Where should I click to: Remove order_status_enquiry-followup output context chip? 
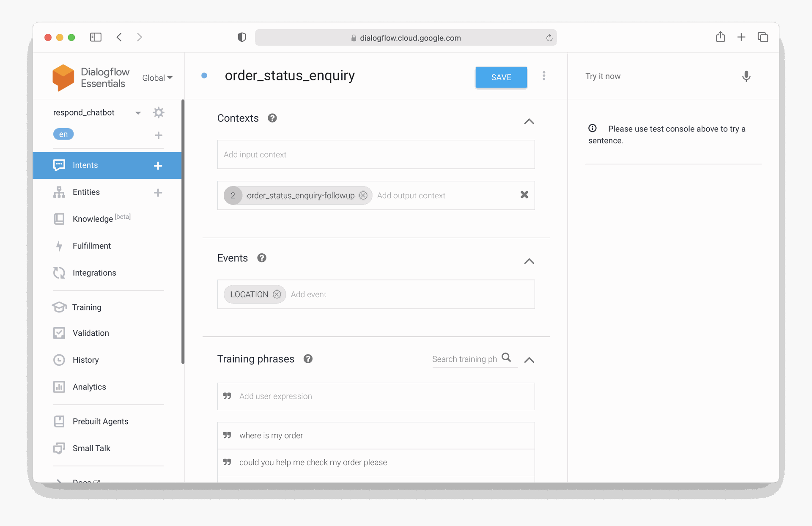point(363,195)
